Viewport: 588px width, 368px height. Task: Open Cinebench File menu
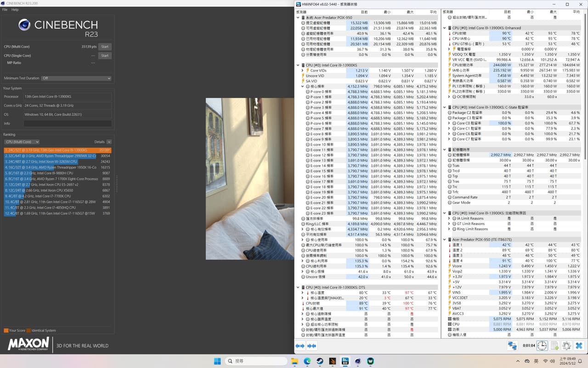tap(5, 10)
